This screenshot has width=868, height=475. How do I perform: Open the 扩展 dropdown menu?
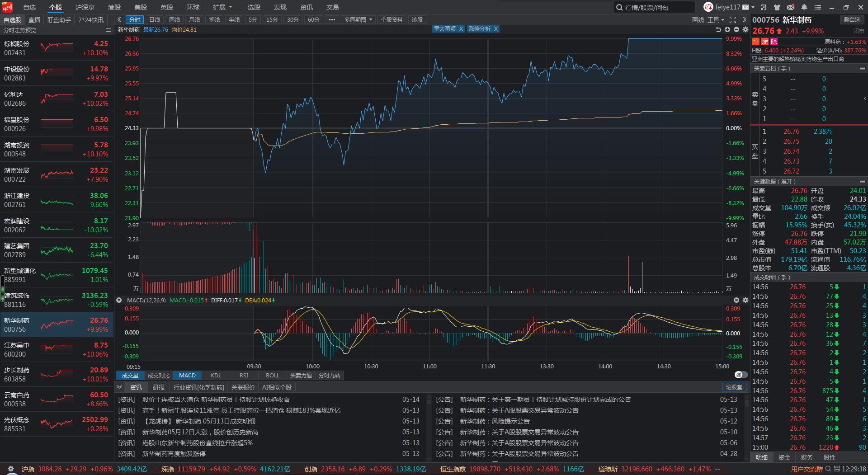(x=222, y=7)
